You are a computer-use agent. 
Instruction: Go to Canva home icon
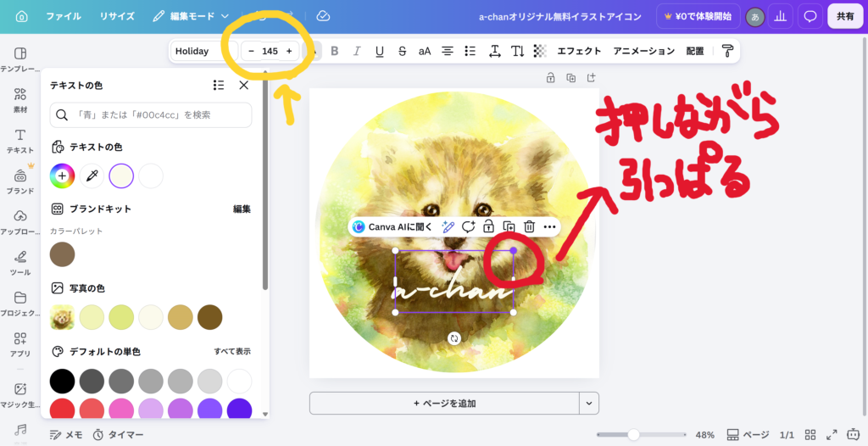point(21,17)
